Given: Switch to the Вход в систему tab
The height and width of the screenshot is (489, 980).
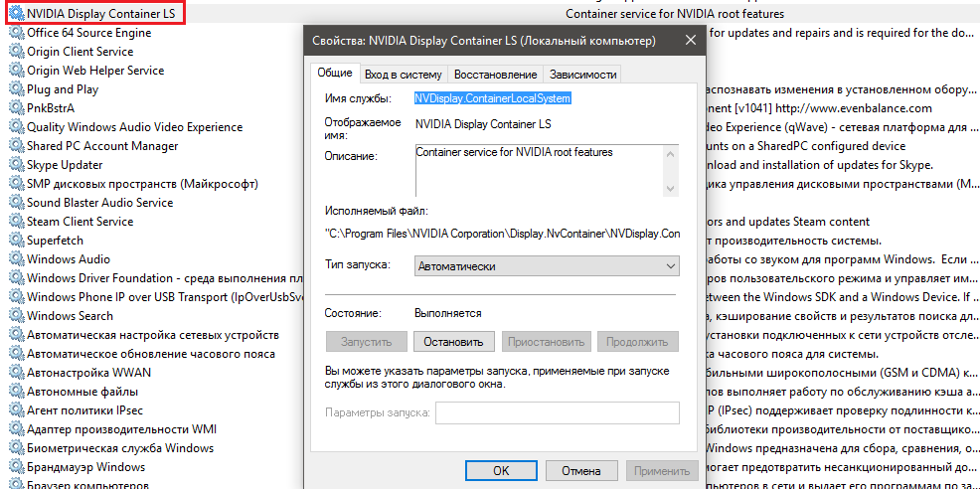Looking at the screenshot, I should tap(404, 75).
